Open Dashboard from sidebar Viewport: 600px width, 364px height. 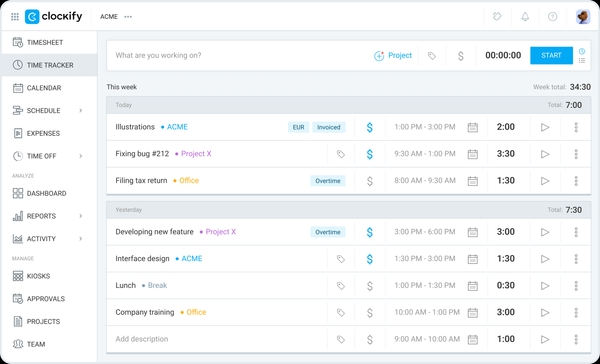49,193
